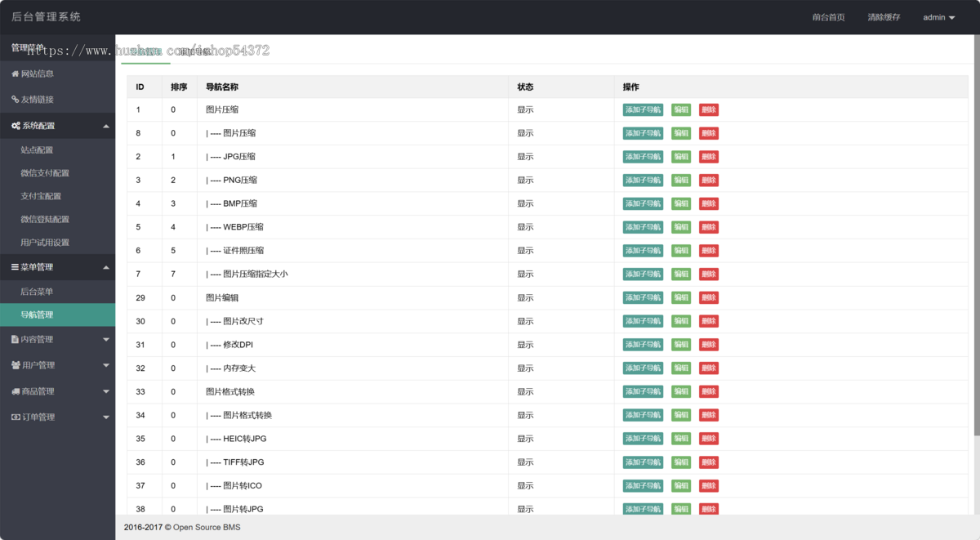
Task: Click the chain link icon beside 友情链接
Action: click(x=15, y=100)
